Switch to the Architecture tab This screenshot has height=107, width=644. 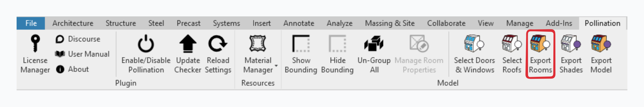pos(73,23)
